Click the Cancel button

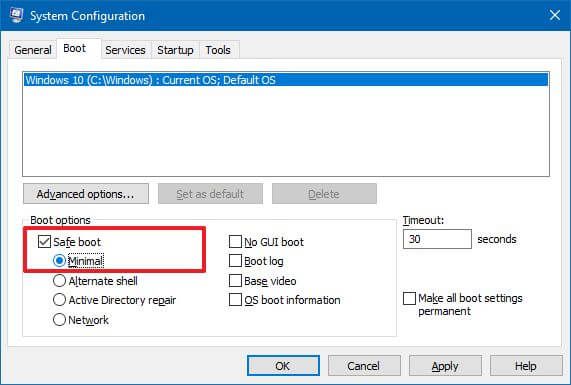[x=364, y=365]
